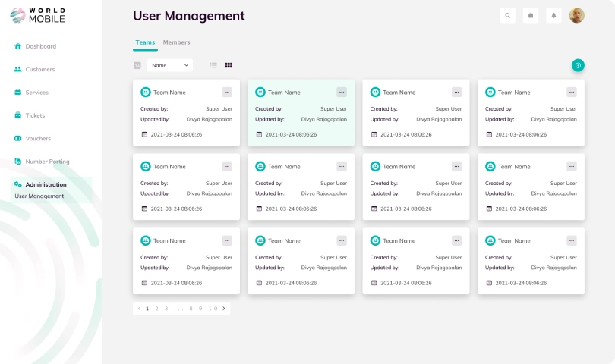Image resolution: width=615 pixels, height=364 pixels.
Task: Switch to the Members tab
Action: coord(176,42)
